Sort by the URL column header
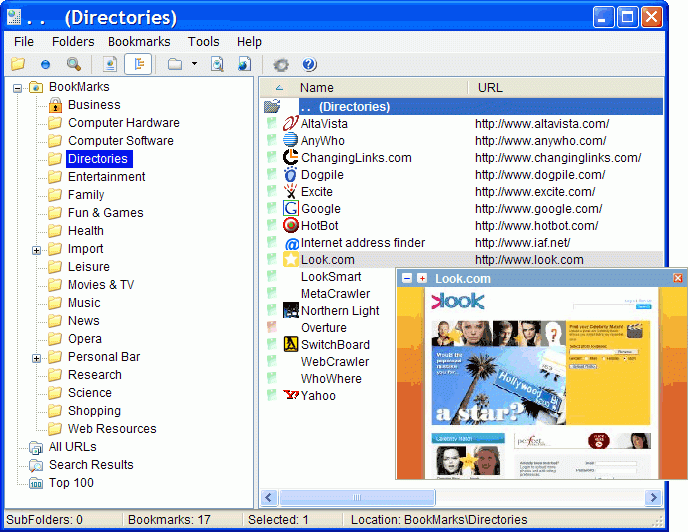This screenshot has width=688, height=532. (x=490, y=88)
